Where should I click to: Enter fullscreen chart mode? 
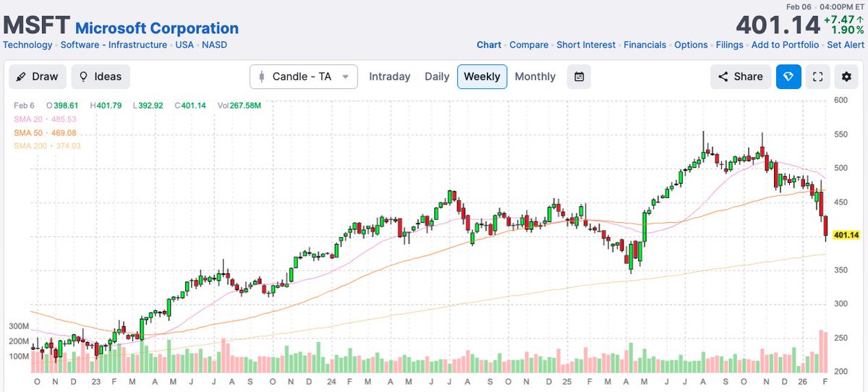[x=818, y=77]
